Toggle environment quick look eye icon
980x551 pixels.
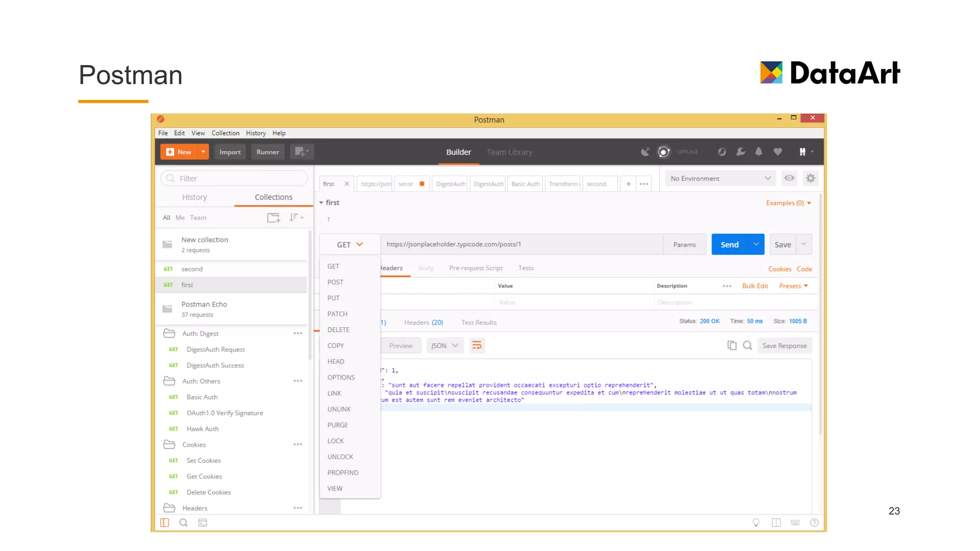click(x=789, y=178)
